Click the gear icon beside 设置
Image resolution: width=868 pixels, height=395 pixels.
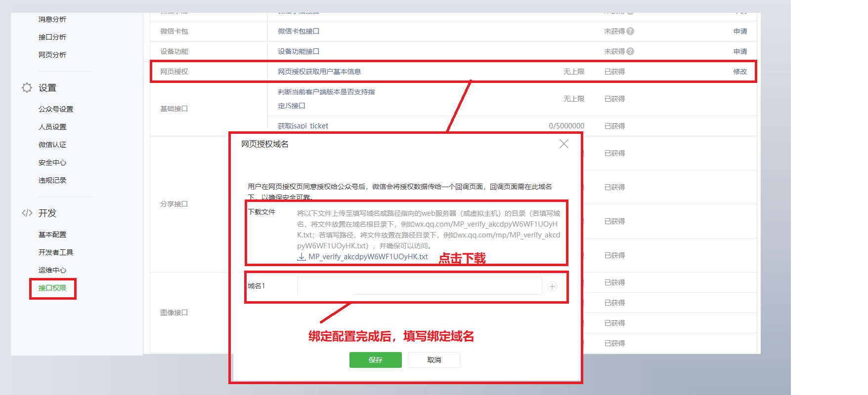27,88
